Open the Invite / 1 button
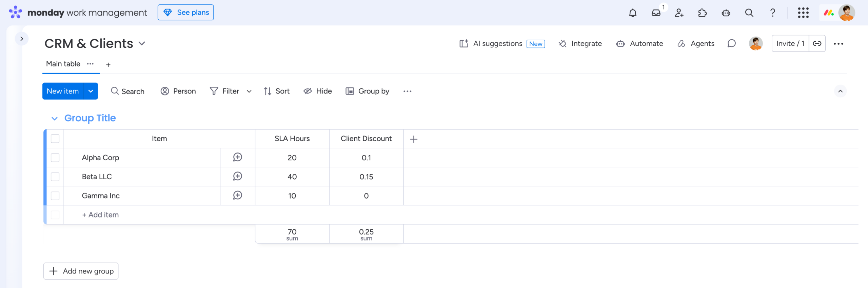868x288 pixels. [790, 43]
